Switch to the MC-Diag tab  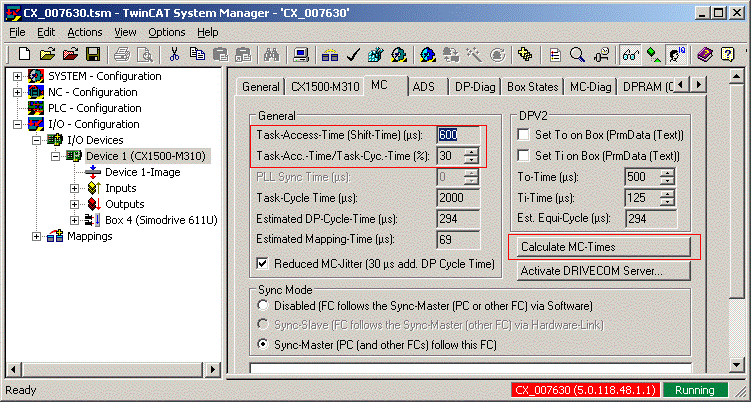click(591, 87)
